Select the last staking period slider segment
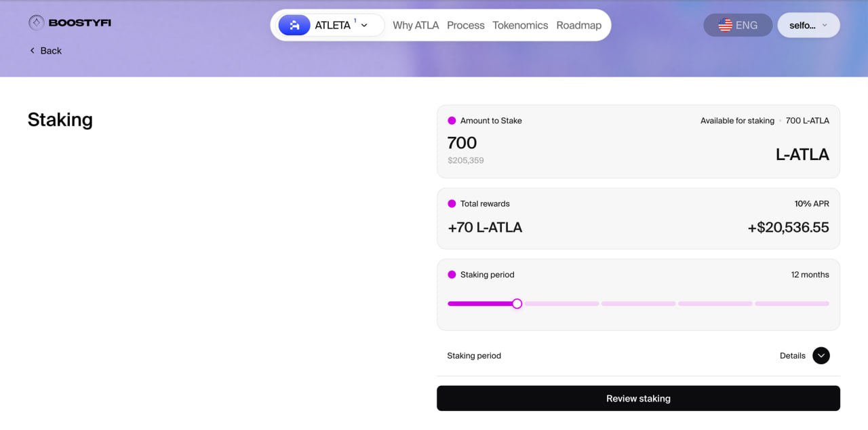Image resolution: width=868 pixels, height=430 pixels. pos(791,304)
